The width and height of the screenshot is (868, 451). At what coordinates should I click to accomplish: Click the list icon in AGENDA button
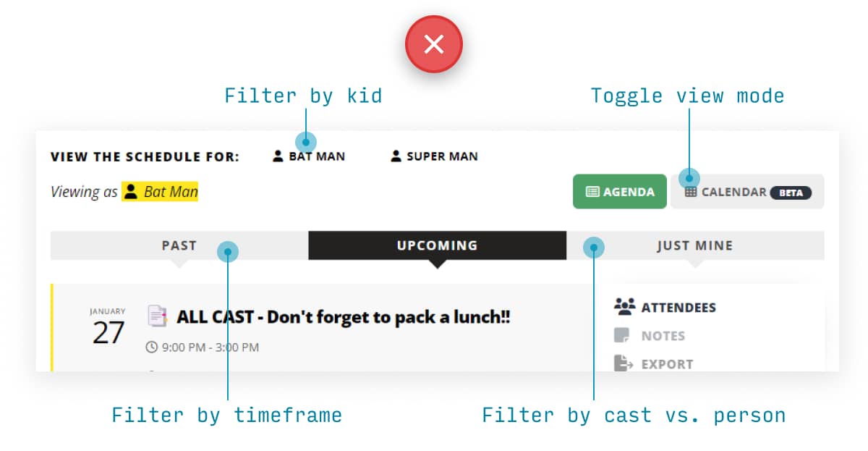[x=592, y=192]
